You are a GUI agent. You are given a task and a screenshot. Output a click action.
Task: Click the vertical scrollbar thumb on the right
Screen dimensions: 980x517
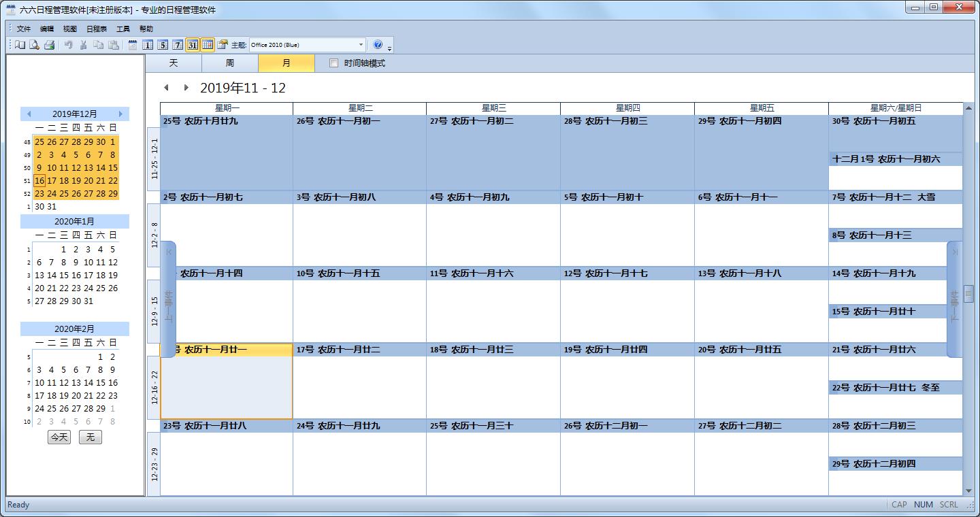pos(968,294)
